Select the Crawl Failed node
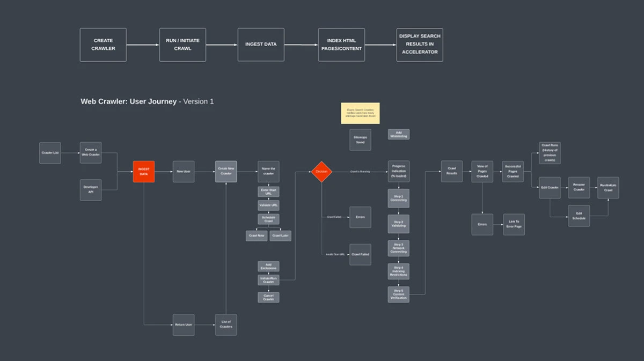The image size is (644, 361). coord(360,254)
